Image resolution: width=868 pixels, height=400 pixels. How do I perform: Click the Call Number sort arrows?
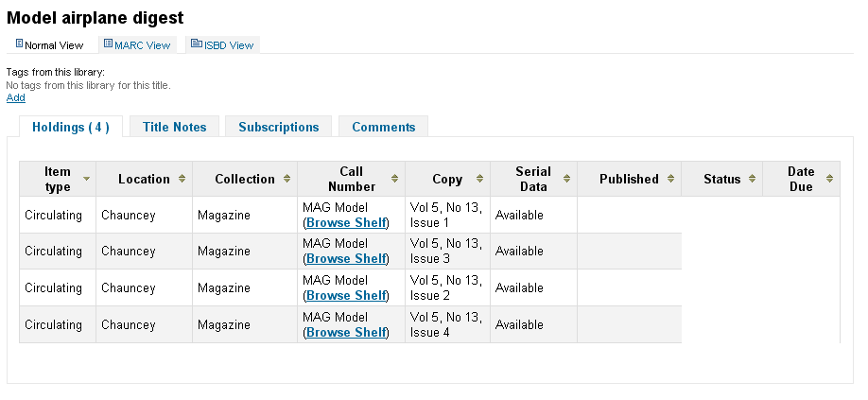[x=395, y=179]
